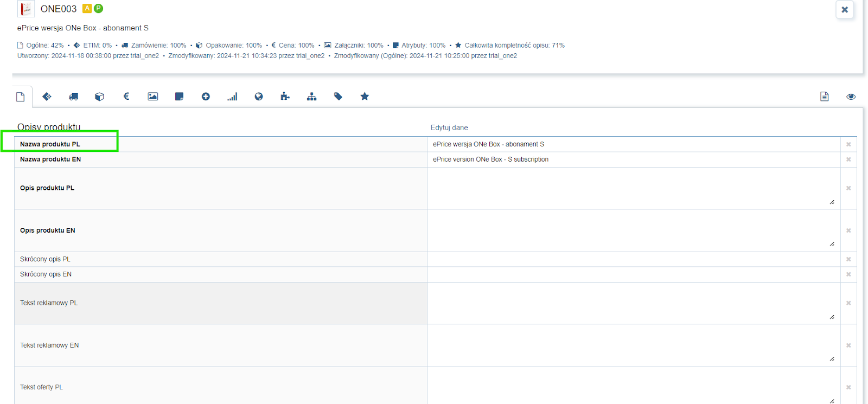
Task: Open the tag tab icon
Action: [339, 97]
